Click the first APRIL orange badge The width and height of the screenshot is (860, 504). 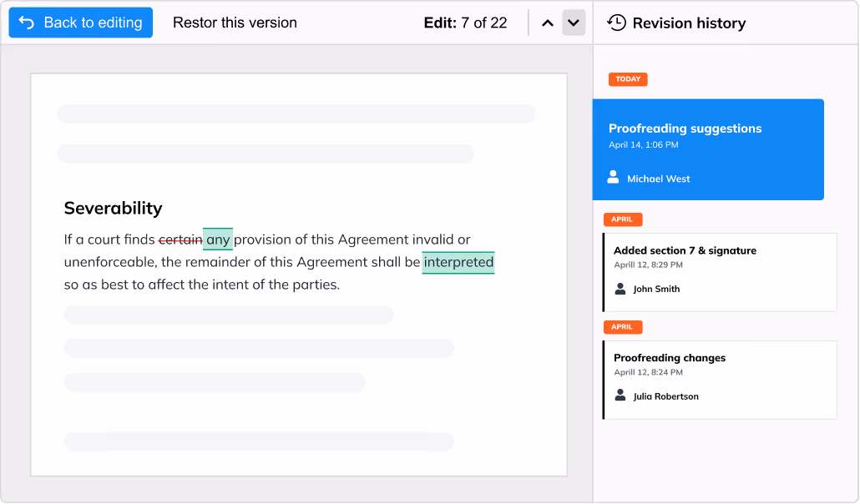click(622, 220)
